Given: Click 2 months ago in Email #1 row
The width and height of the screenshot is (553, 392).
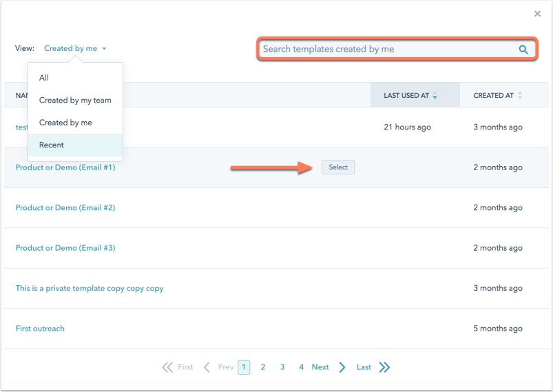Looking at the screenshot, I should (x=498, y=167).
